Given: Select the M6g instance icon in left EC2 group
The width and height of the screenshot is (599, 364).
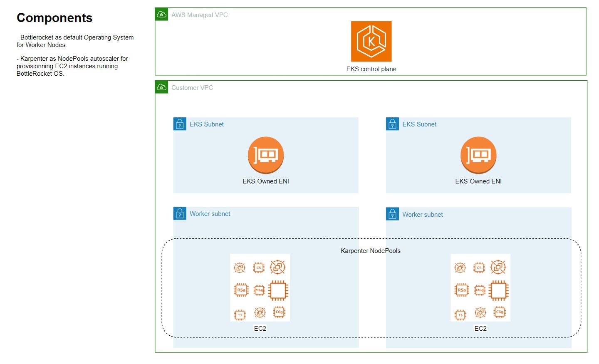Looking at the screenshot, I should (259, 290).
